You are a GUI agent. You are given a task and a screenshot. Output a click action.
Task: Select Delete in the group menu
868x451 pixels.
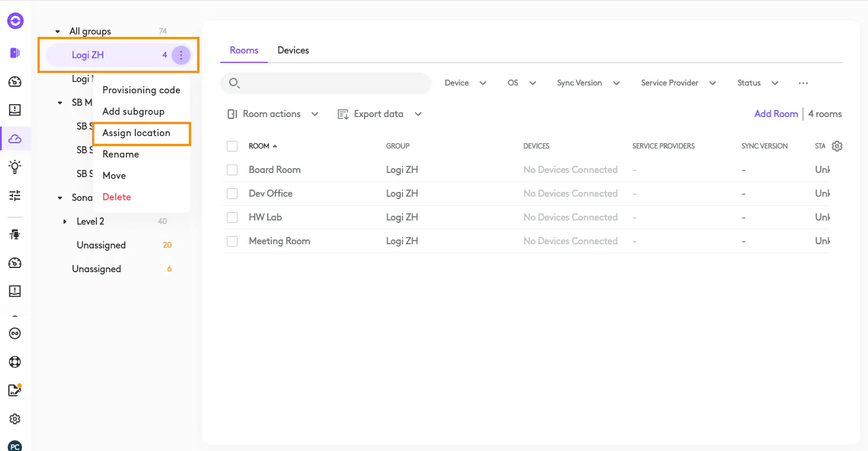[x=117, y=197]
